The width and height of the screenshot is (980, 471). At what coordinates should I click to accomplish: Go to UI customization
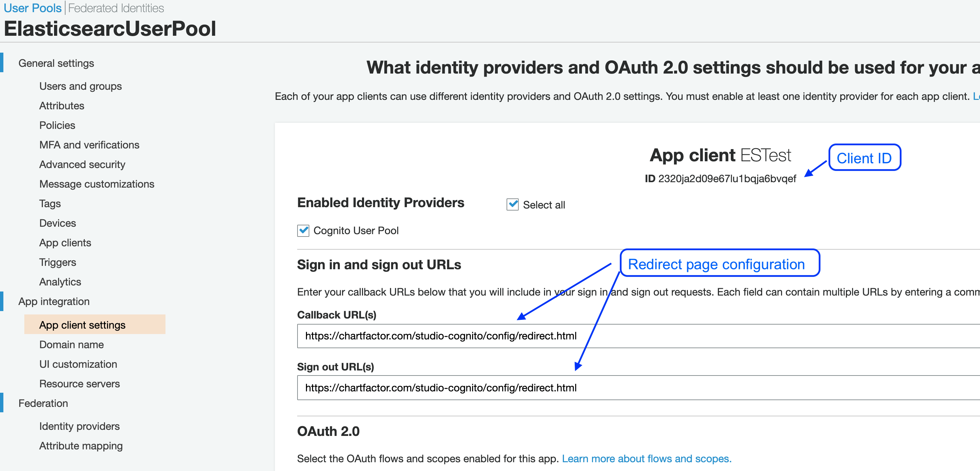pyautogui.click(x=78, y=364)
